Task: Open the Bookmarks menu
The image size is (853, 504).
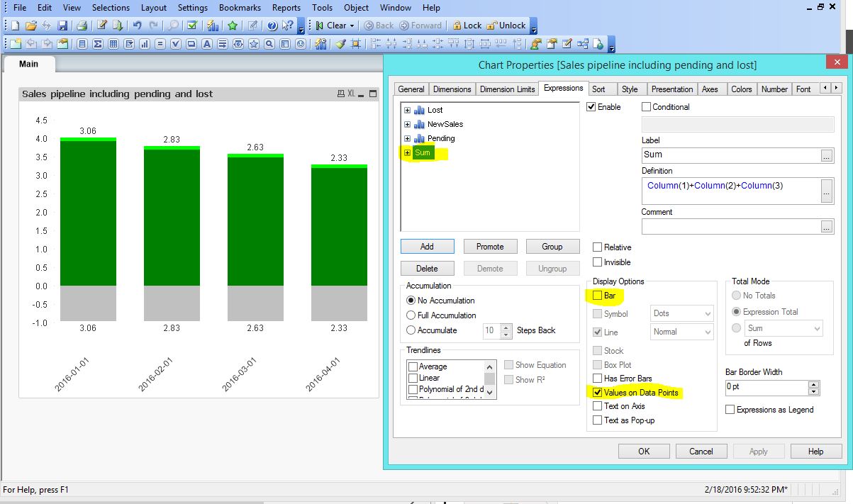Action: tap(240, 8)
